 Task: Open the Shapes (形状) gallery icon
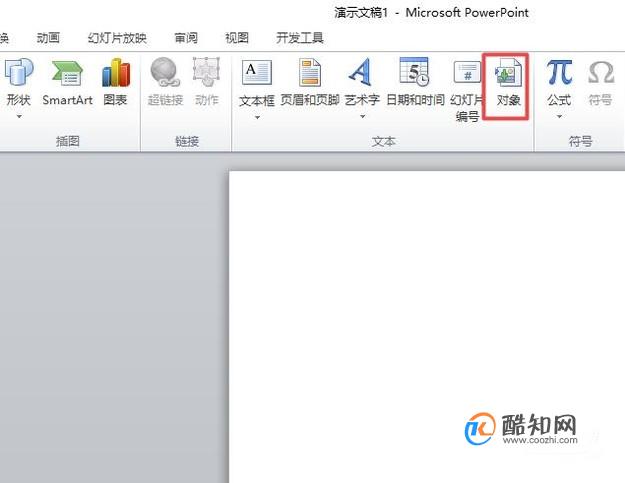[x=18, y=73]
